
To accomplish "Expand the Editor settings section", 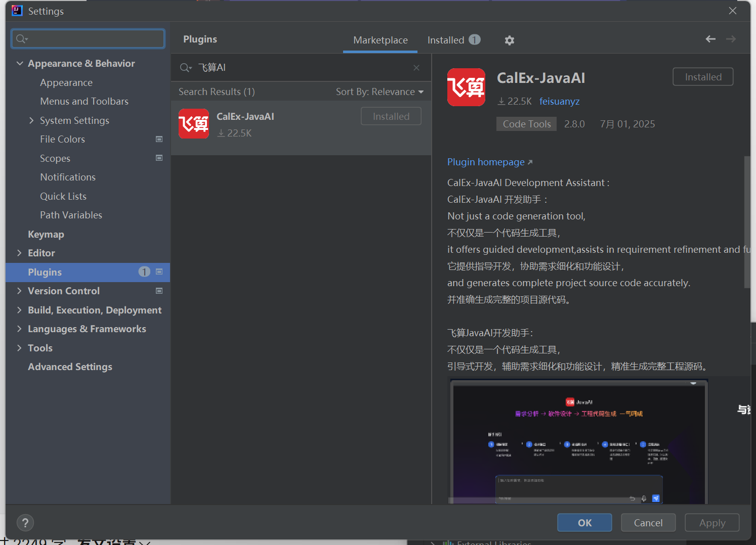I will click(x=19, y=253).
